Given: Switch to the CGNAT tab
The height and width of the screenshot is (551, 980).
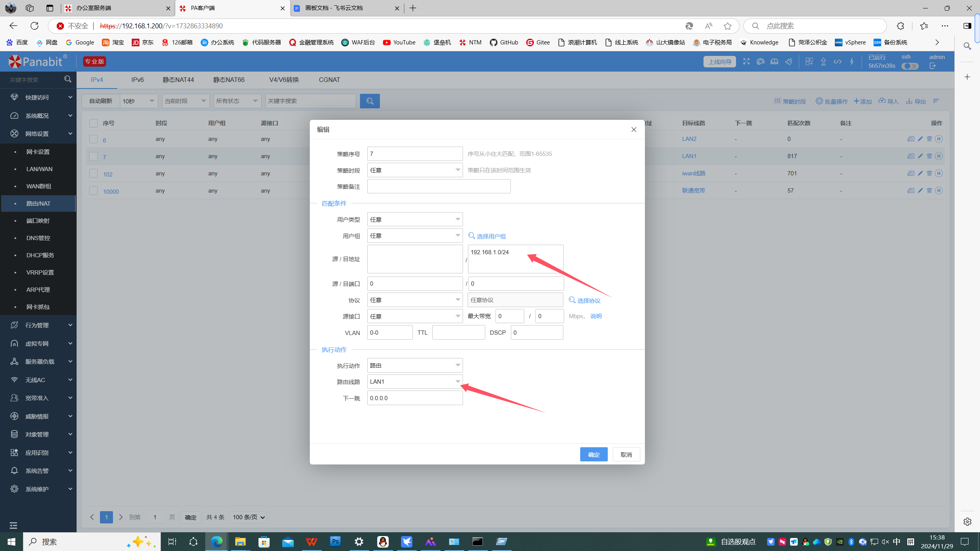Looking at the screenshot, I should tap(329, 80).
